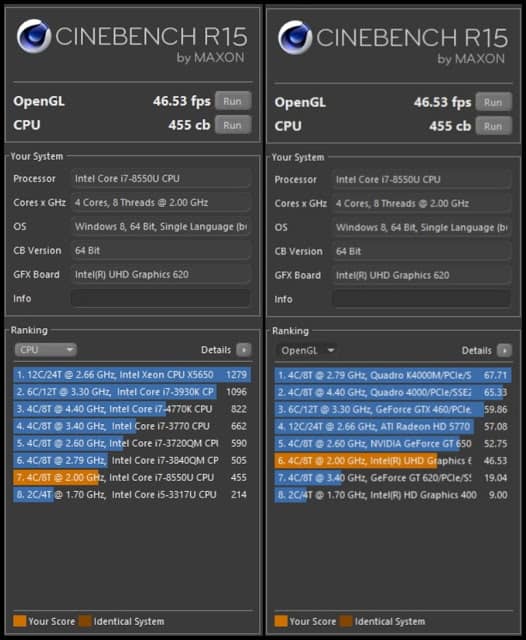Run OpenGL test in left panel
This screenshot has width=526, height=640.
(x=233, y=101)
